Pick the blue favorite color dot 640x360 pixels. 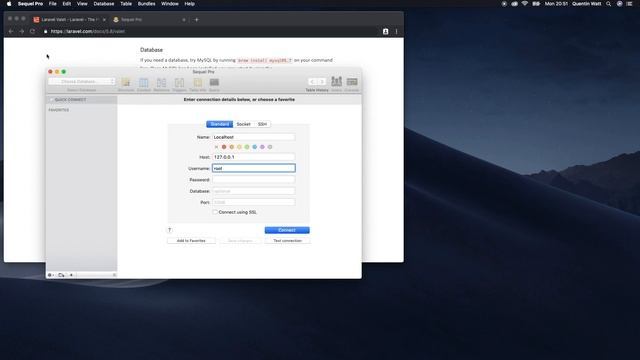coord(255,147)
